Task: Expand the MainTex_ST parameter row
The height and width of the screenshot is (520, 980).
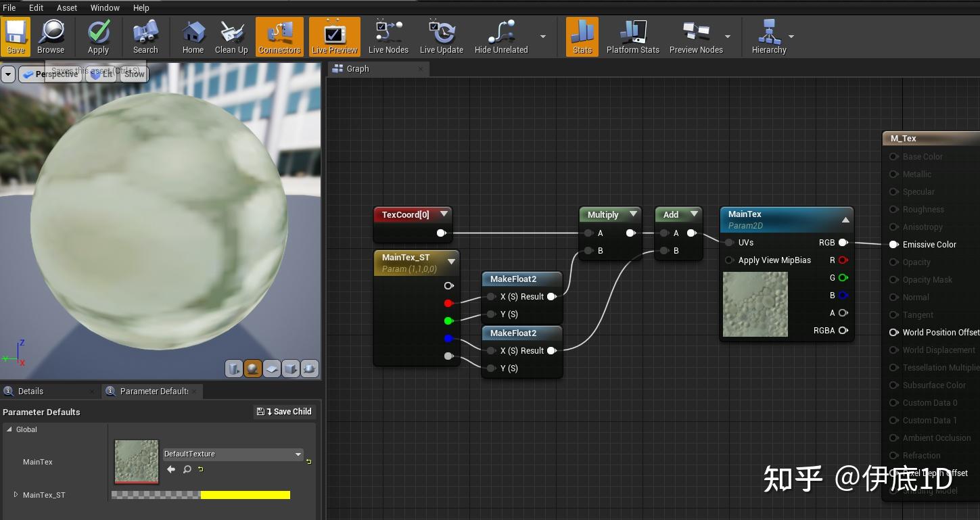Action: click(x=16, y=495)
